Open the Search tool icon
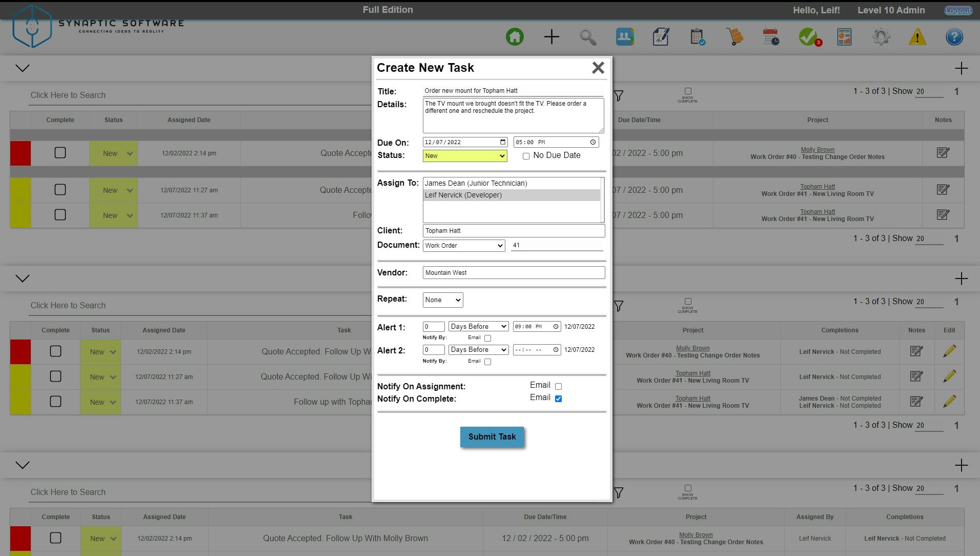The image size is (980, 556). click(588, 36)
